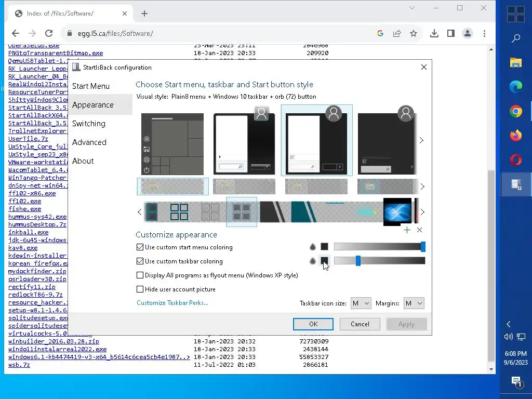Open start menu color swatch
Screen dimensions: 532x399
coord(325,247)
